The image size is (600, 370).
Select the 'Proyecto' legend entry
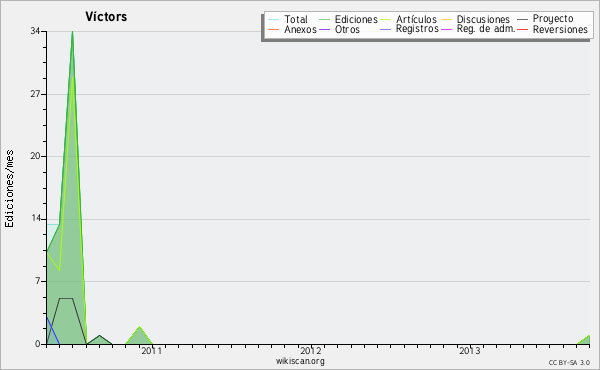[553, 19]
